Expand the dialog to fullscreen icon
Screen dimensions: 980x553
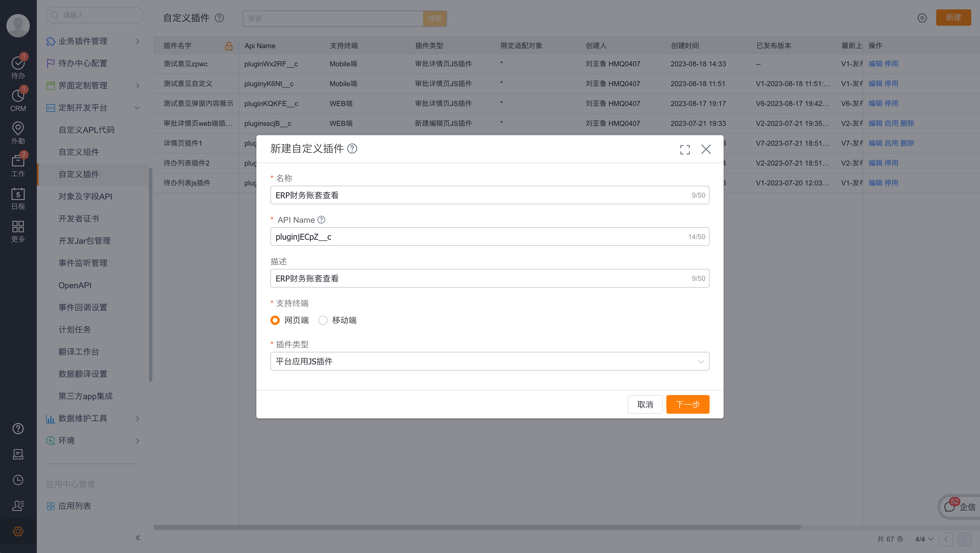pos(685,149)
